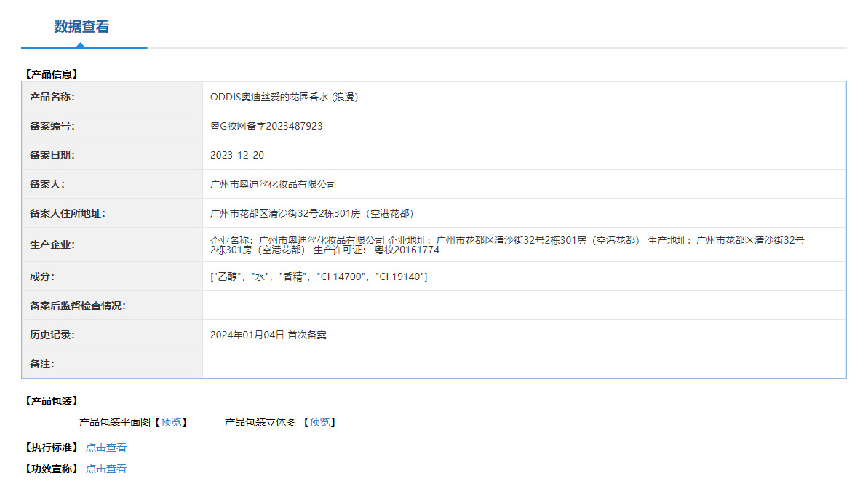Image resolution: width=868 pixels, height=497 pixels.
Task: Click the 生产企业 row label
Action: (x=52, y=244)
